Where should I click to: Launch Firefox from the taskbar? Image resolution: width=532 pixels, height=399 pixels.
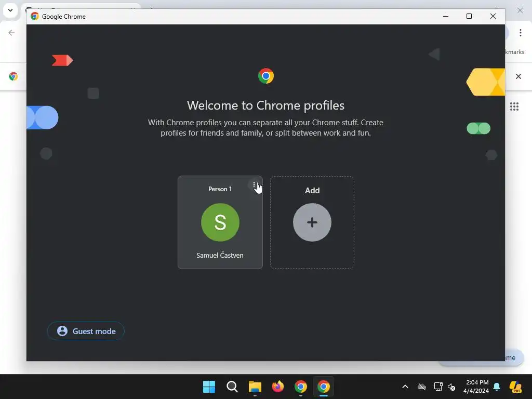(x=278, y=387)
